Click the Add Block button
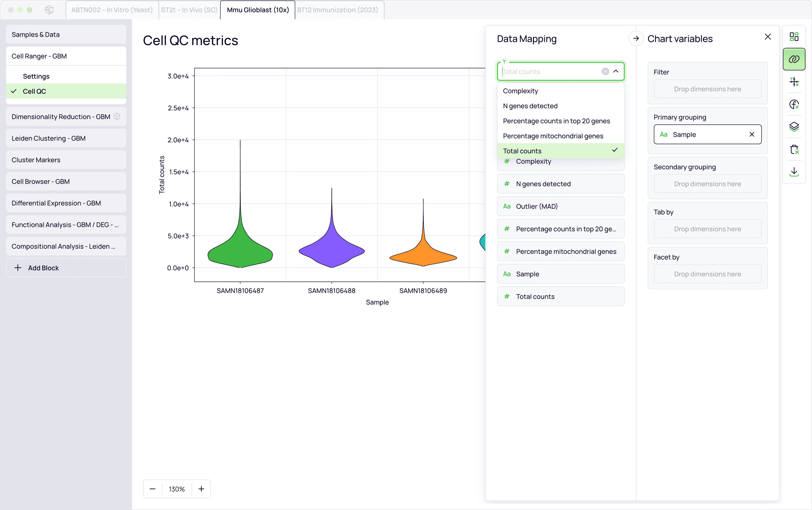Image resolution: width=812 pixels, height=510 pixels. [66, 268]
